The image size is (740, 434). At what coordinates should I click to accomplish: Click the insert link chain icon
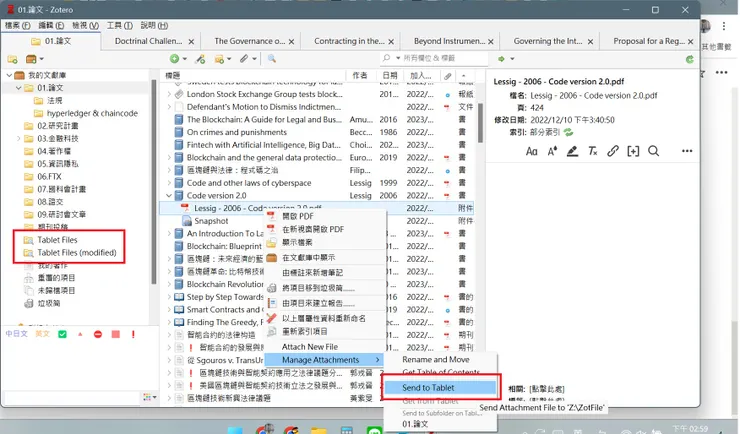[613, 151]
